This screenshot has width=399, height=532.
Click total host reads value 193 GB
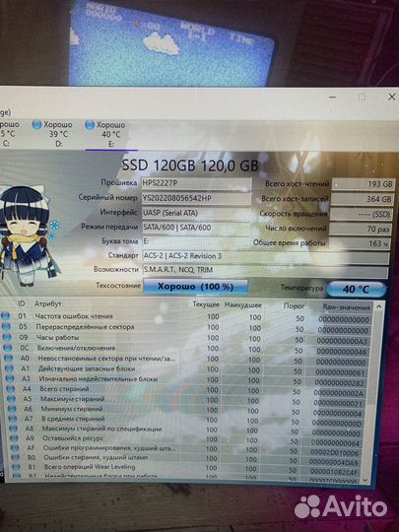click(363, 184)
